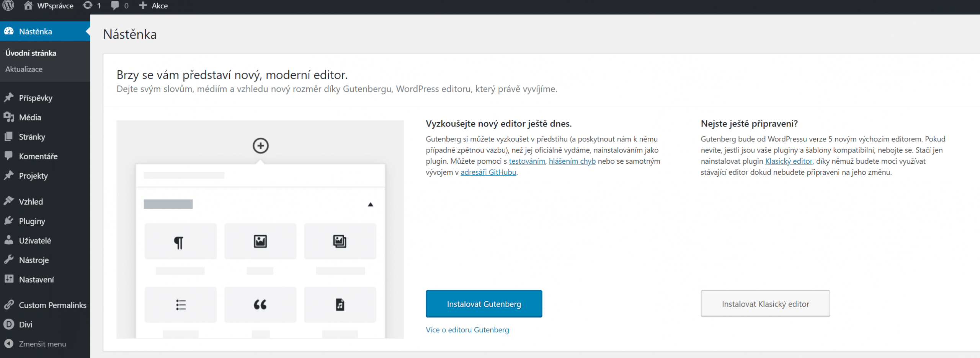The image size is (980, 358).
Task: Open the Akce new content menu
Action: (160, 6)
